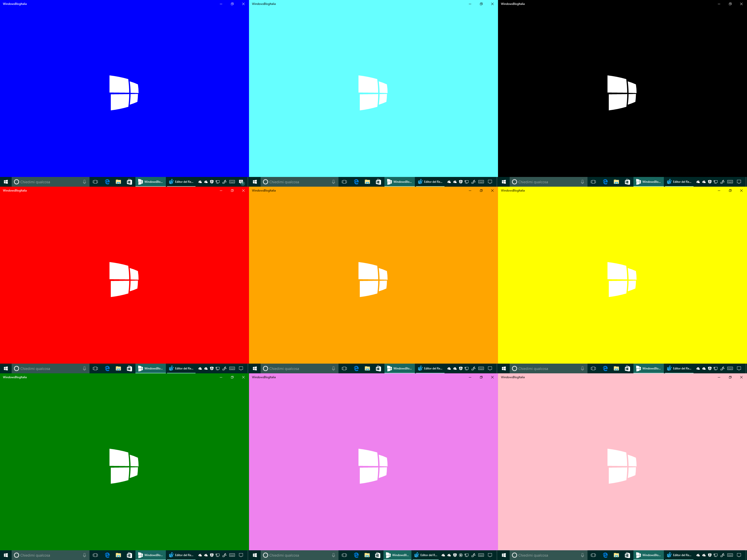
Task: Launch Edge under the violet window
Action: point(356,555)
